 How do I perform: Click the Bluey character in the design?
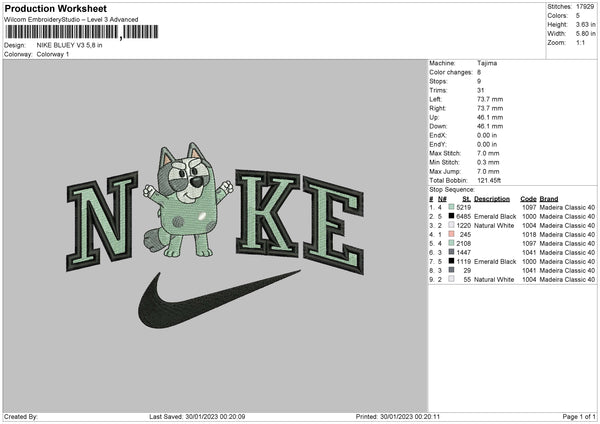pyautogui.click(x=188, y=200)
